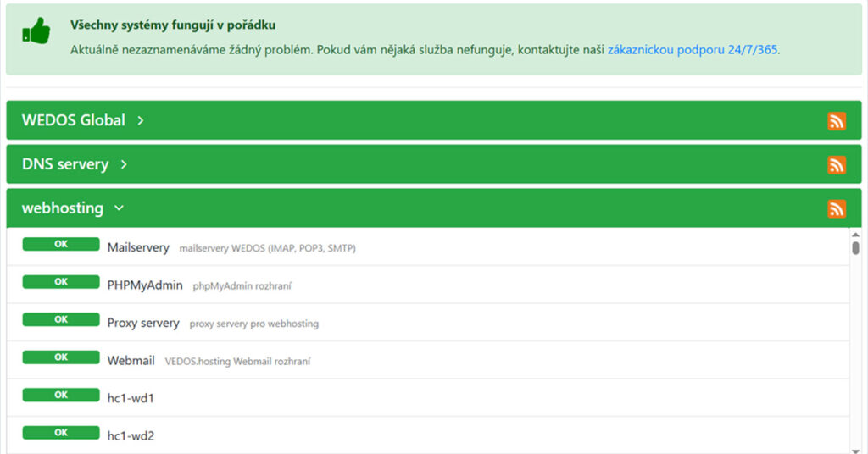The height and width of the screenshot is (454, 868).
Task: Click the PHPMyAdmin service name
Action: (145, 285)
